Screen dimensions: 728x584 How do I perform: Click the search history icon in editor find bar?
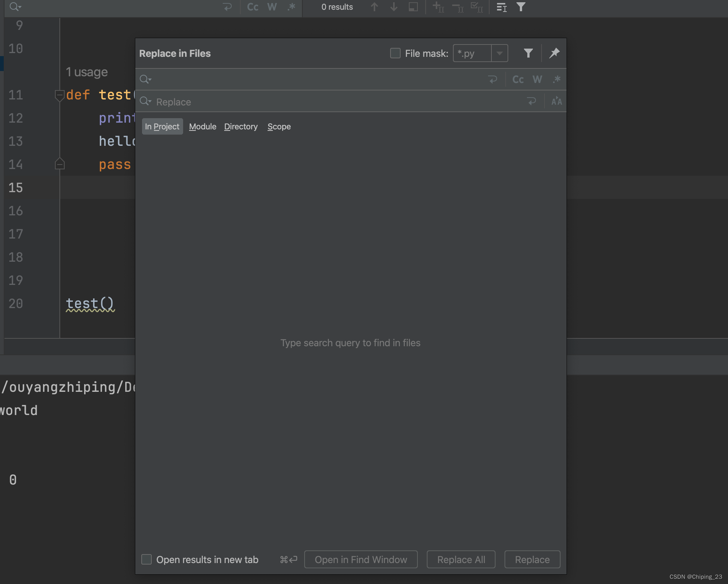coord(15,7)
